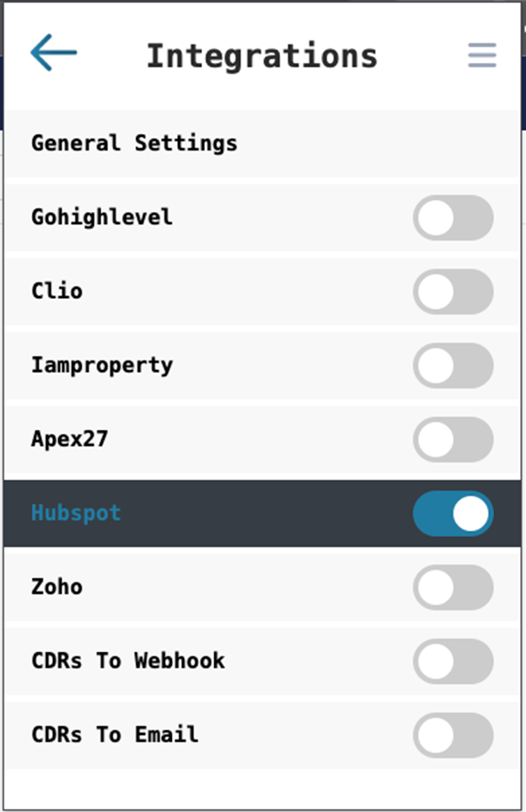Click the CDRs To Webhook label
Viewport: 526px width, 812px height.
pyautogui.click(x=128, y=661)
